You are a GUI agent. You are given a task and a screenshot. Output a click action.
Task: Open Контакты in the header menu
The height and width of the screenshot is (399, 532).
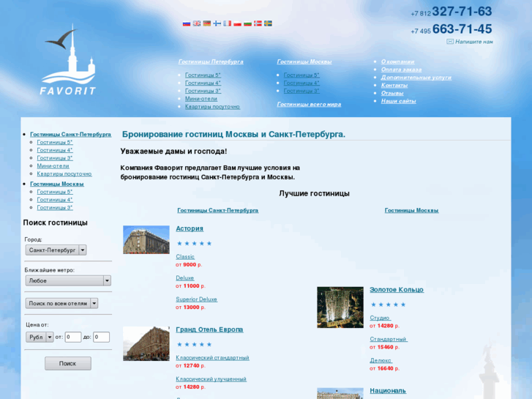coord(394,85)
